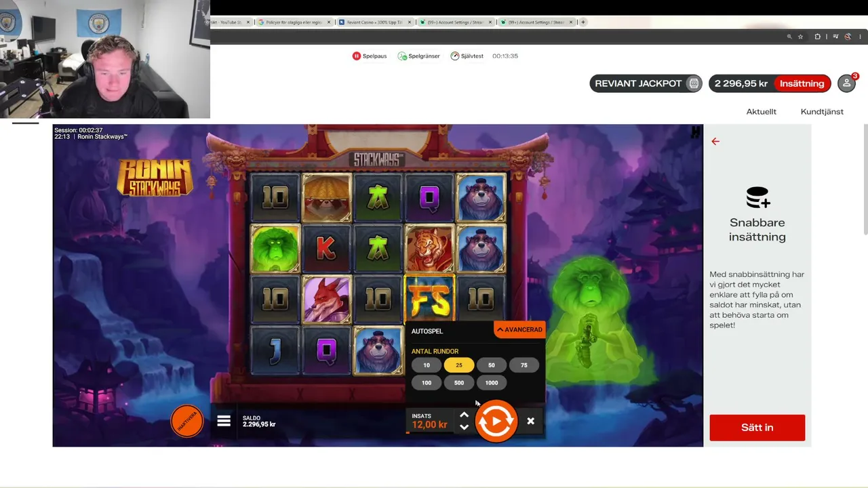
Task: Click the FS free spins scatter symbol
Action: coord(429,299)
